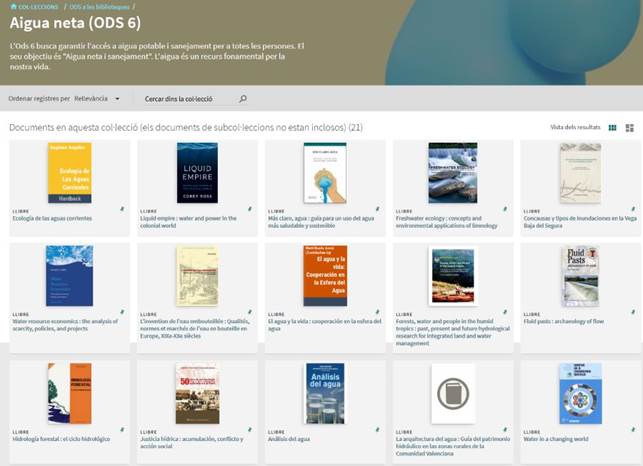
Task: Pin the Fluid pasts book record
Action: pyautogui.click(x=632, y=314)
